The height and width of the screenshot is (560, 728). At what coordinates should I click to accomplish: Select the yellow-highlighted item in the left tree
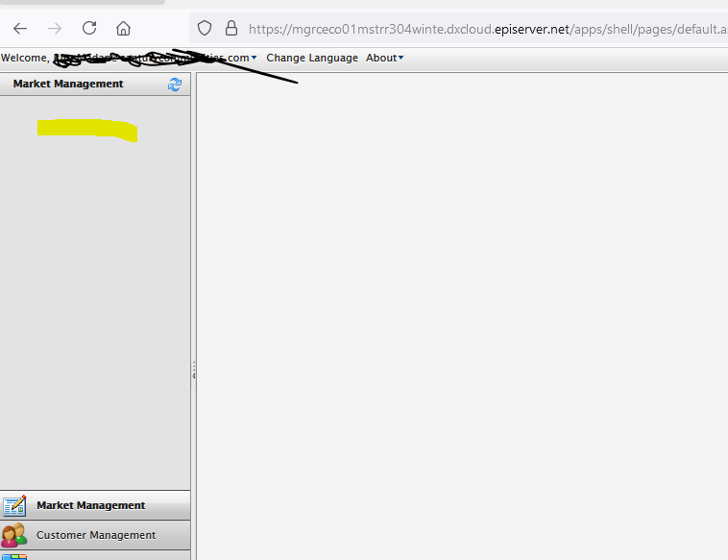(x=86, y=129)
